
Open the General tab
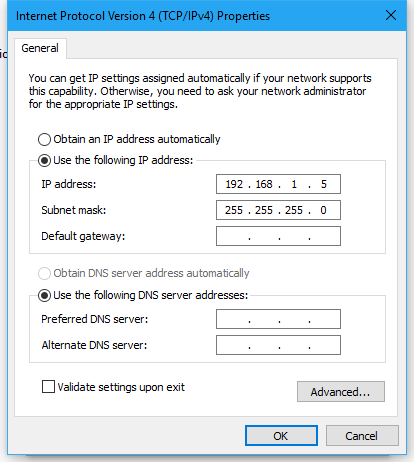click(40, 48)
